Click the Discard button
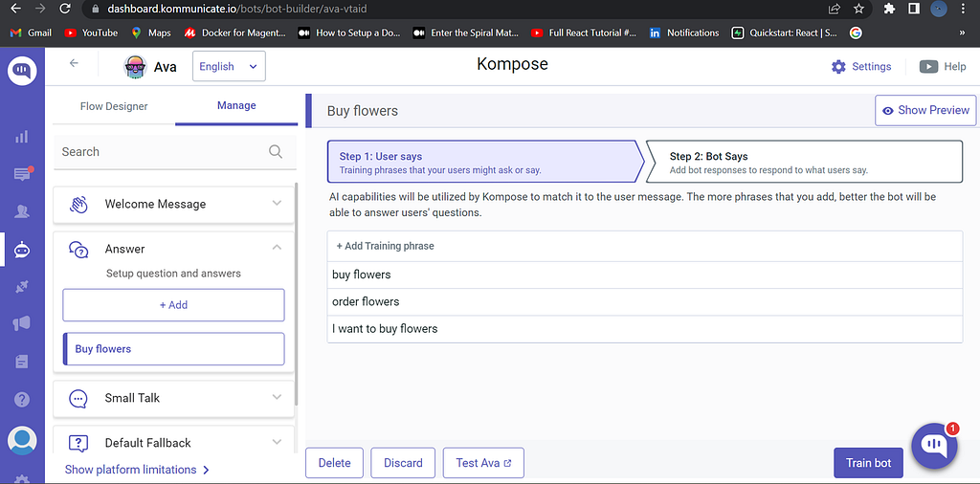The width and height of the screenshot is (980, 484). (403, 463)
